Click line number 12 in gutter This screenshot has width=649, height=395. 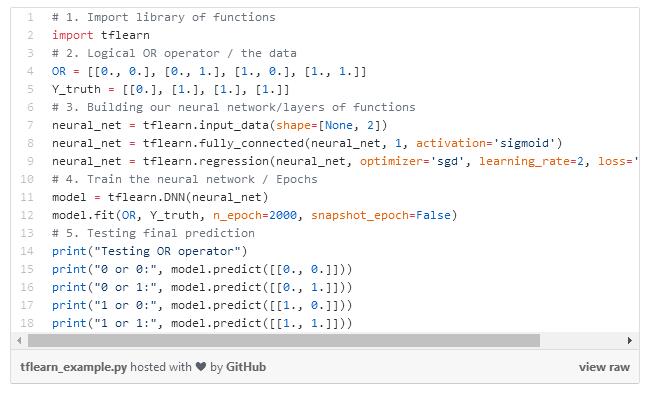point(27,215)
